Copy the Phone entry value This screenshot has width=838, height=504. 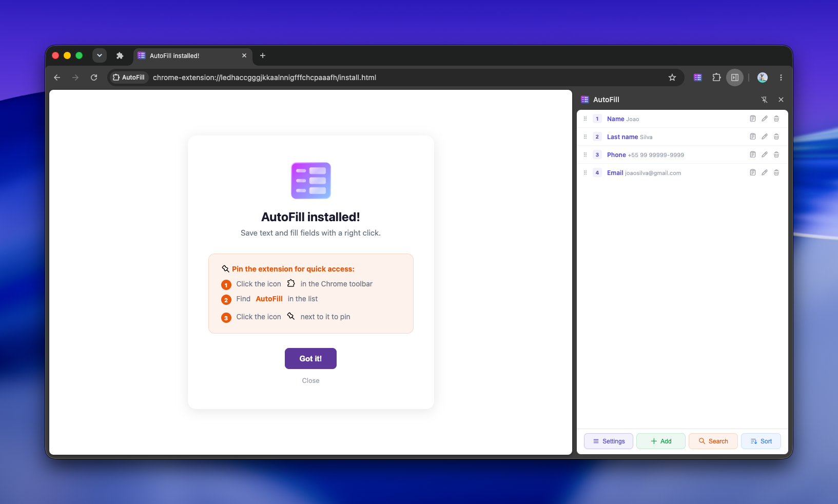[x=752, y=154]
